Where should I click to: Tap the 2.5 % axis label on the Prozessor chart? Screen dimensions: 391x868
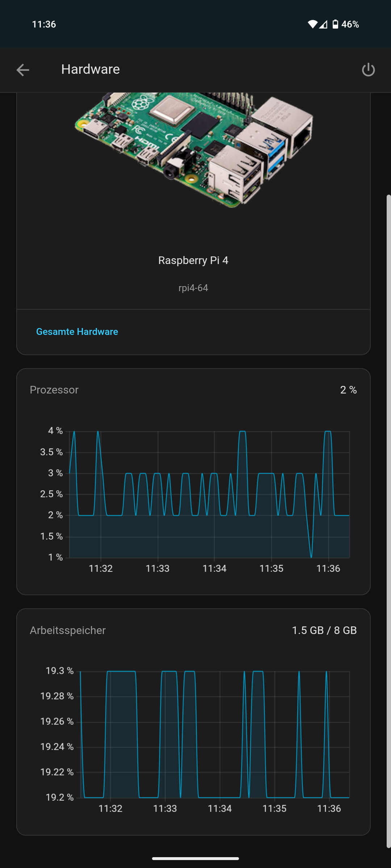51,494
